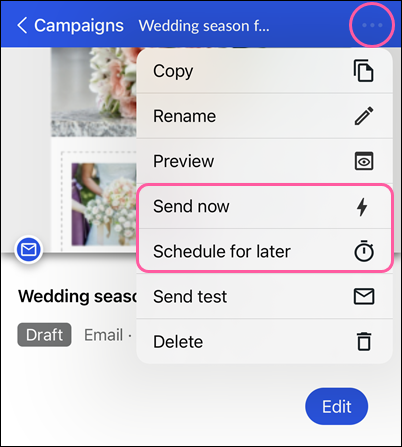This screenshot has height=447, width=402.
Task: Click the Rename pencil icon
Action: 364,116
